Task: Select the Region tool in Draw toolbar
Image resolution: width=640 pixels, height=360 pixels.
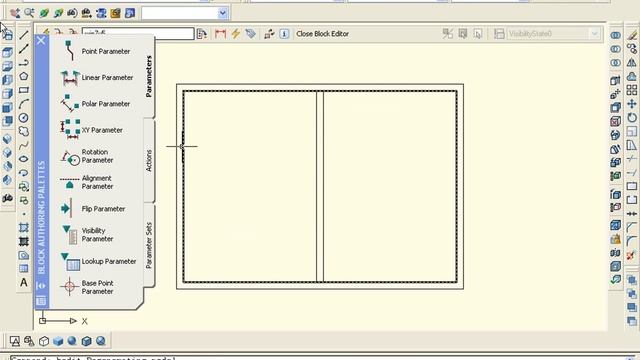Action: point(24,255)
